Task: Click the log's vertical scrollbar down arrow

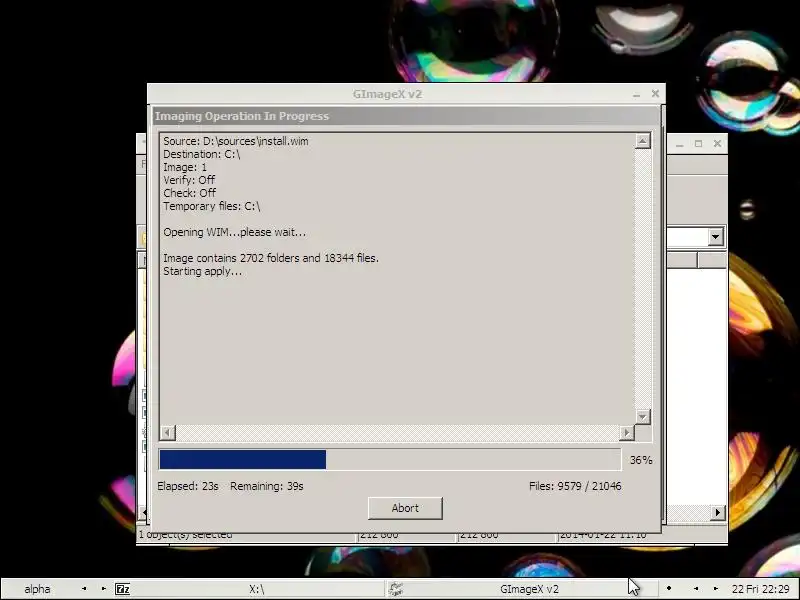Action: coord(643,417)
